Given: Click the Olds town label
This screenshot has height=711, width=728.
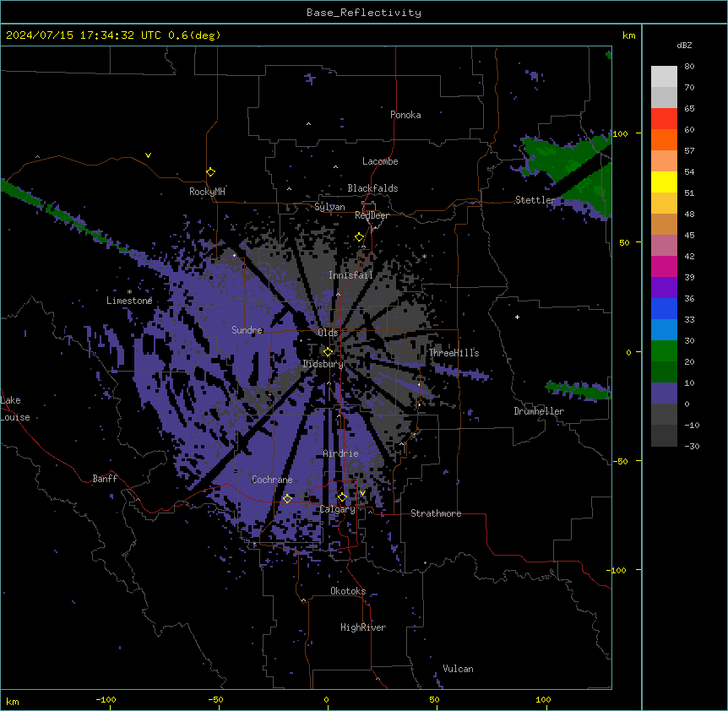Looking at the screenshot, I should (328, 333).
